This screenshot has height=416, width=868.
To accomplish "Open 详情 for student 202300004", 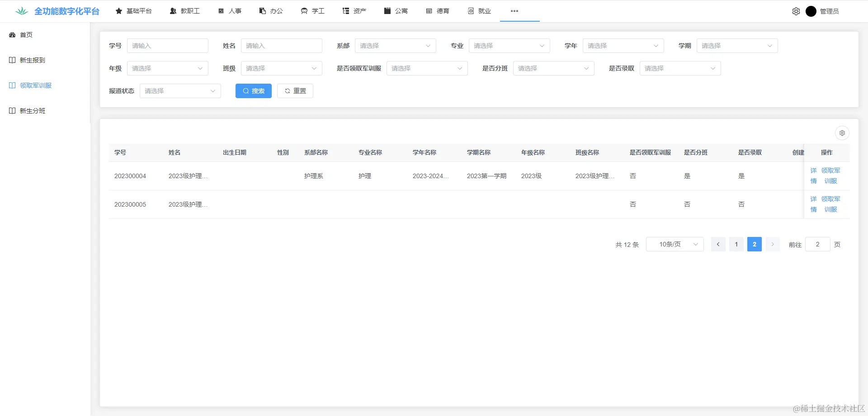I will coord(813,176).
